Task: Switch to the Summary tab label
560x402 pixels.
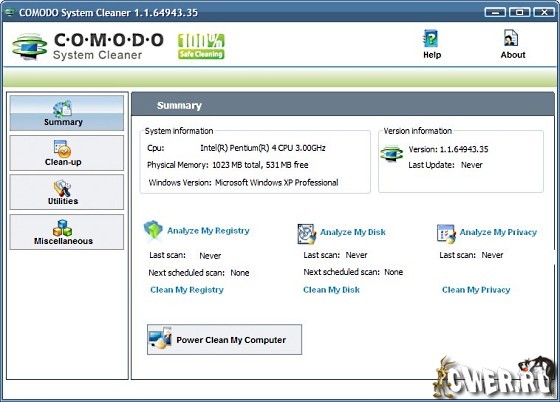Action: tap(63, 122)
